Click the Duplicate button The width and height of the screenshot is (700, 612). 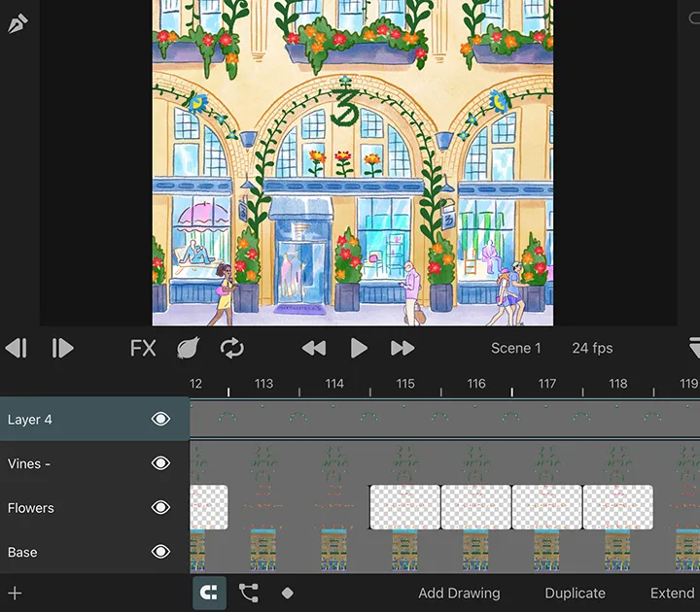[575, 593]
